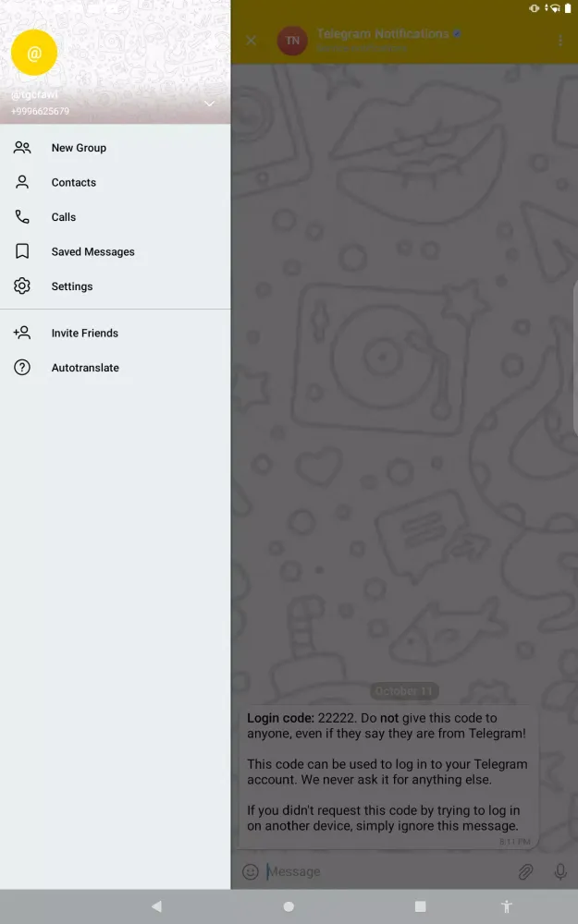Screen dimensions: 578x924
Task: Click the paperclip attach icon
Action: point(524,871)
